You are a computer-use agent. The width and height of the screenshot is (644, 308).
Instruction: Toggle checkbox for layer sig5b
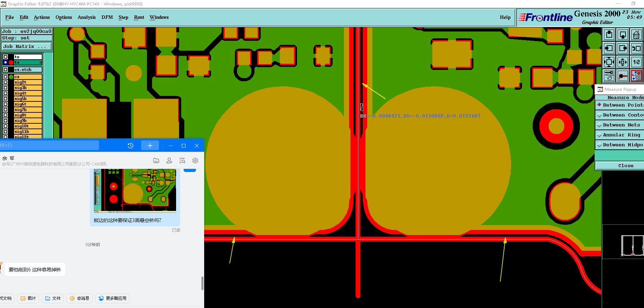[x=5, y=99]
